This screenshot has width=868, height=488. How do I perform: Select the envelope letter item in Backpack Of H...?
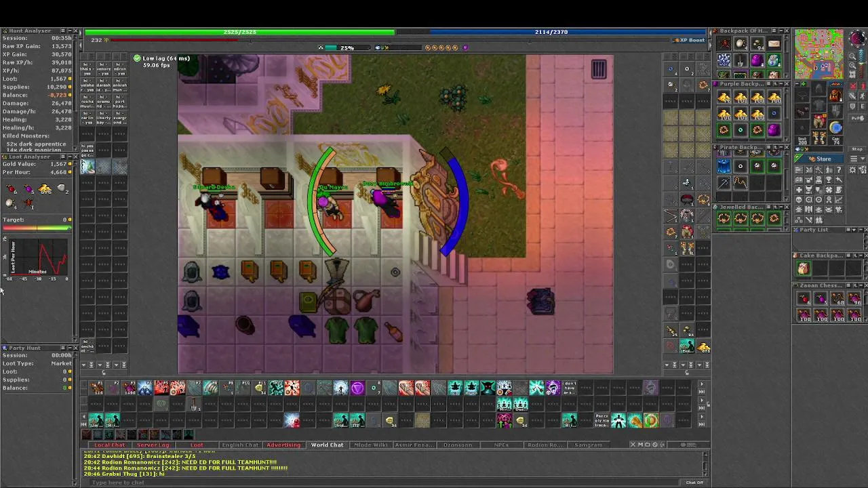774,43
